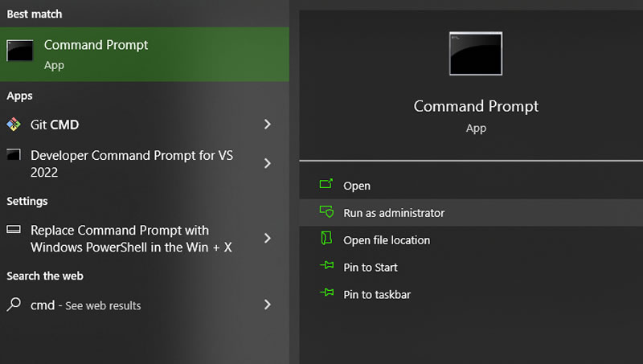Click the settings icon beside Replace Command Prompt
The height and width of the screenshot is (364, 643).
tap(14, 229)
